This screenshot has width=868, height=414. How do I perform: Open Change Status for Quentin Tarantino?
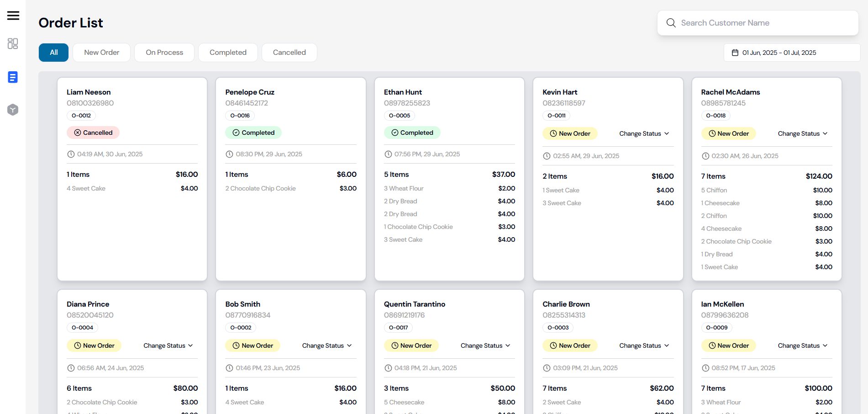[485, 345]
